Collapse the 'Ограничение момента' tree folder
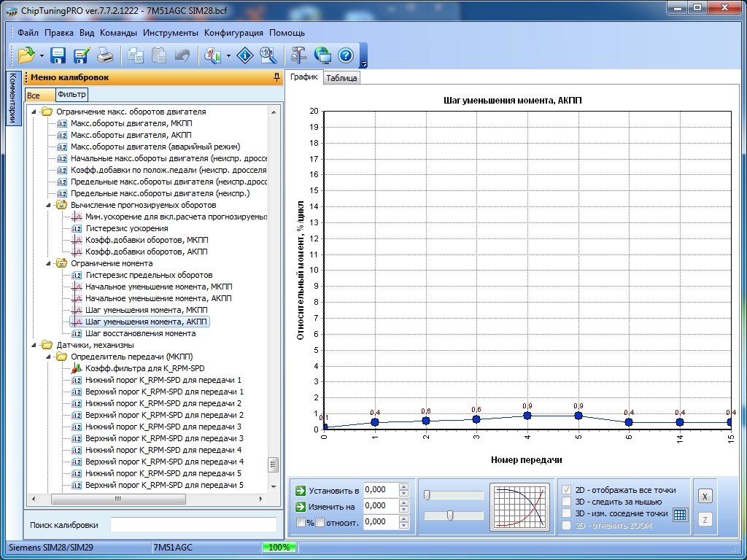 point(49,263)
